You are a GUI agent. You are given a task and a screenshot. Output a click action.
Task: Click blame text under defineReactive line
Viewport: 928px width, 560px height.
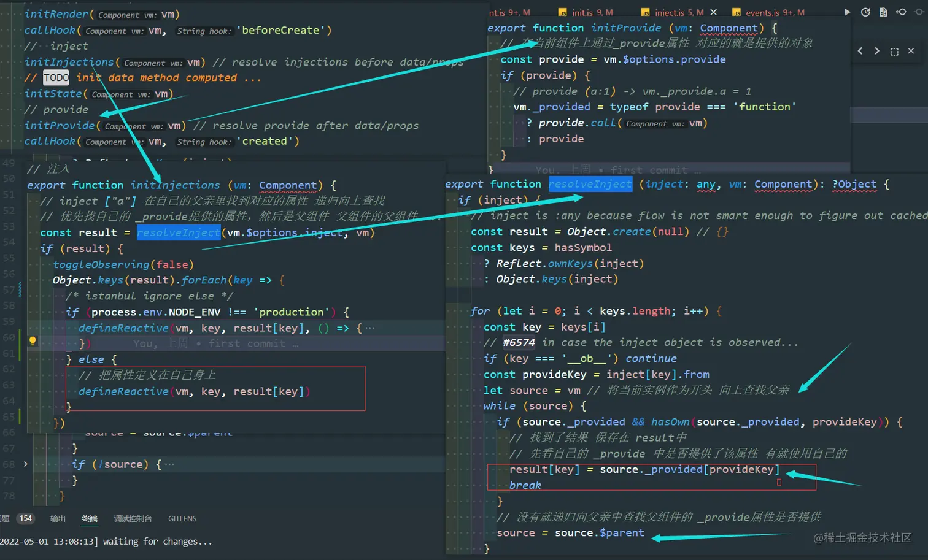[215, 343]
